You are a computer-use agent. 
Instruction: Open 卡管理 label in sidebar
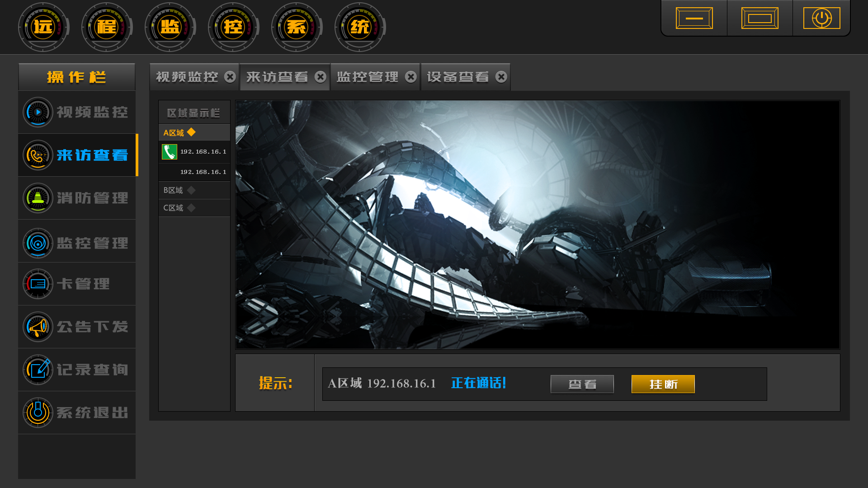(x=83, y=284)
